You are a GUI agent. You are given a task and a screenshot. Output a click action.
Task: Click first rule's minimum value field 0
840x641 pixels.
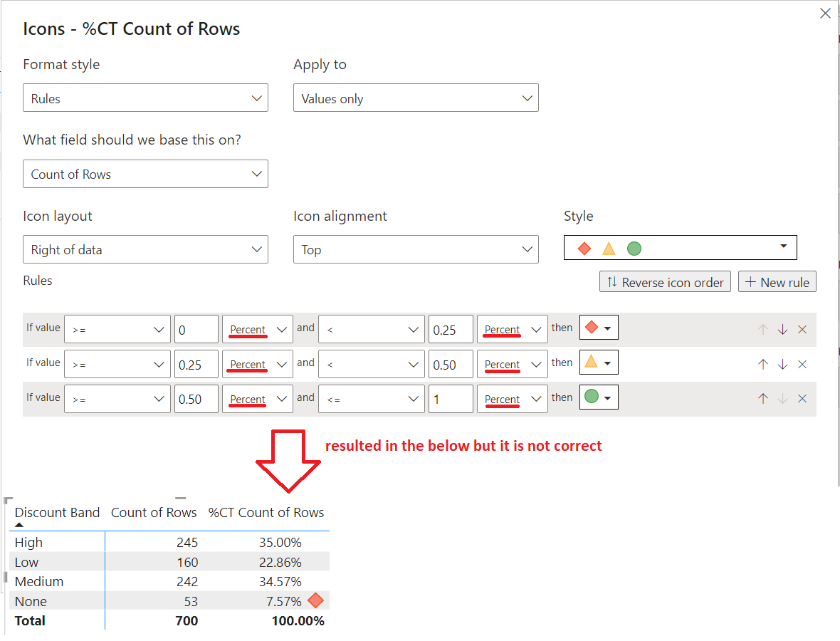196,329
